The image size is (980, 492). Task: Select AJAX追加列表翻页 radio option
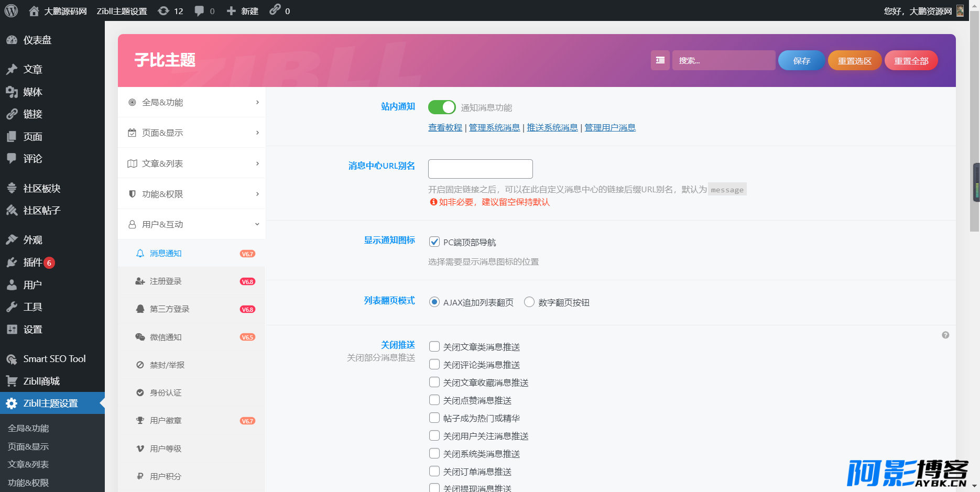click(x=434, y=302)
